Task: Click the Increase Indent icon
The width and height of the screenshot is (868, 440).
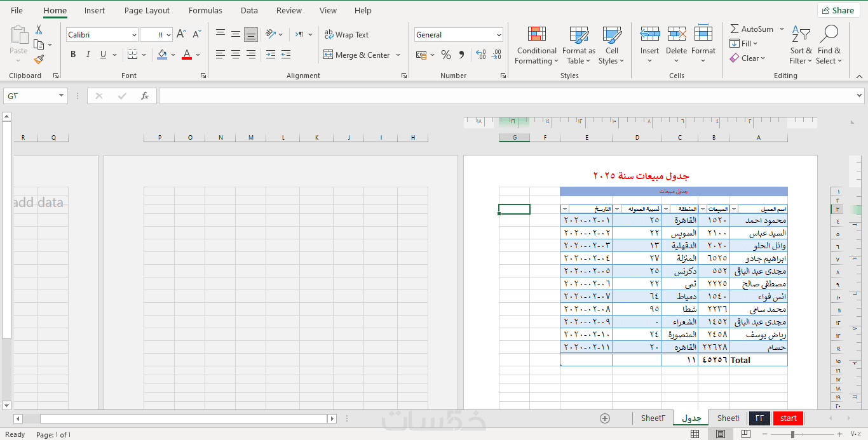Action: tap(285, 55)
